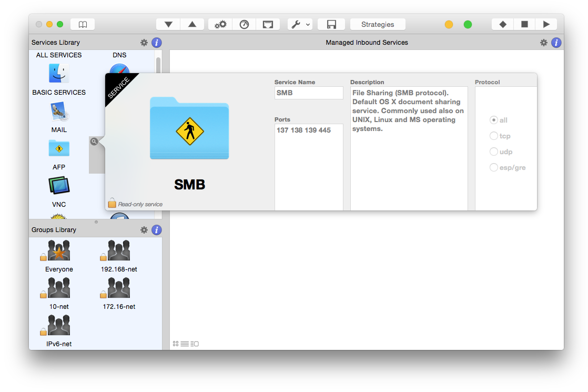Select the AFP service folder icon
This screenshot has height=392, width=588.
tap(59, 148)
